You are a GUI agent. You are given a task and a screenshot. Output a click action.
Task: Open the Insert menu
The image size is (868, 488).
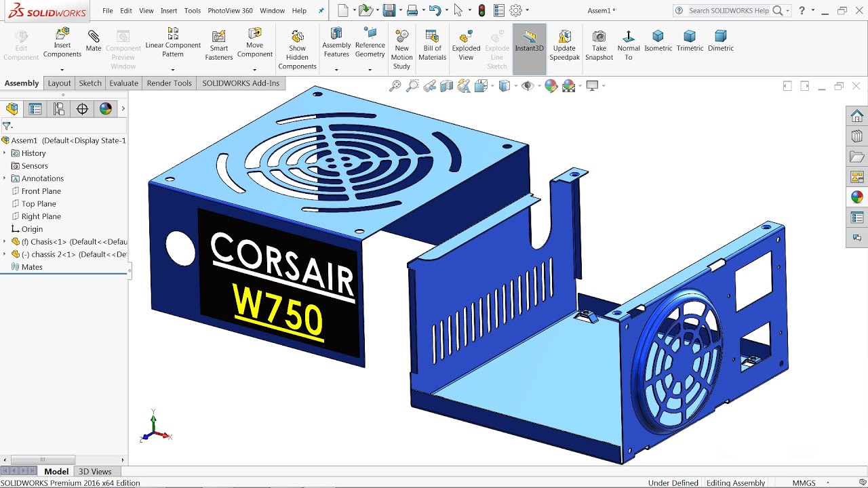[x=169, y=11]
